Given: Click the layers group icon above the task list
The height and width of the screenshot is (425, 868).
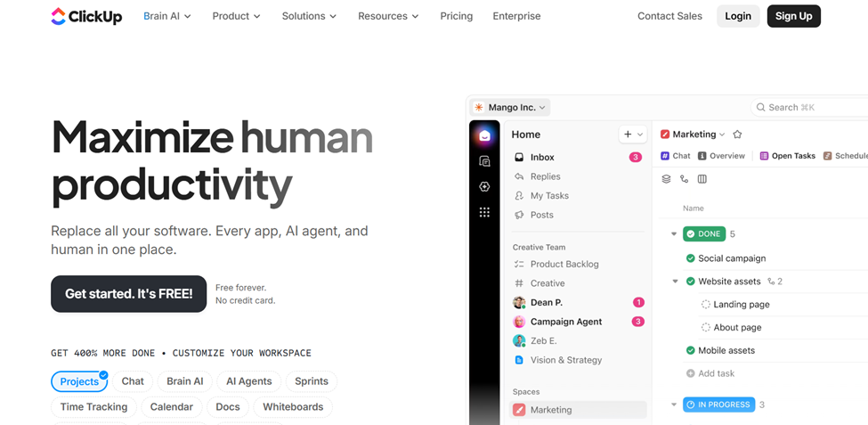Looking at the screenshot, I should [x=666, y=179].
